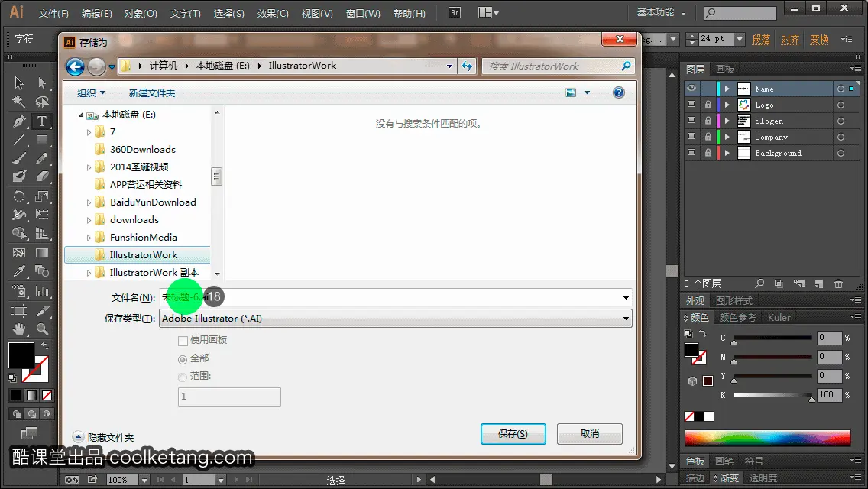Select the Column Graph tool

coord(42,291)
